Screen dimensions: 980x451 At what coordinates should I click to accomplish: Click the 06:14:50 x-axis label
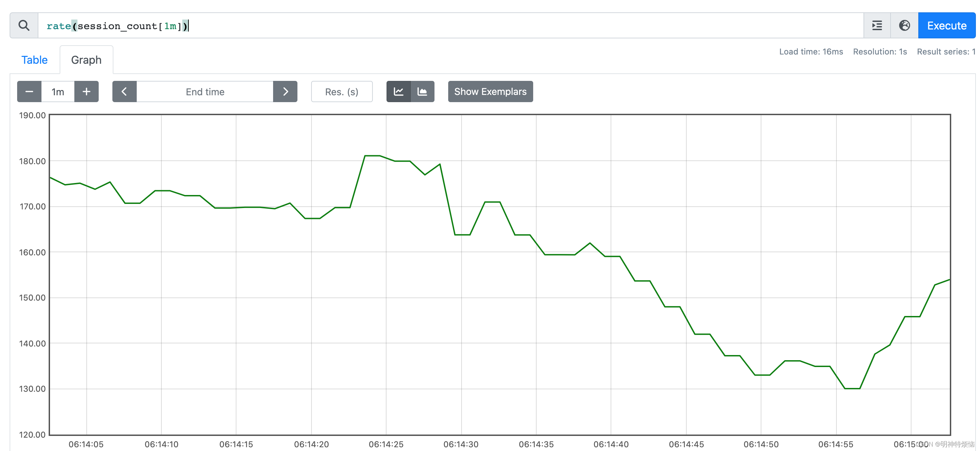click(x=761, y=444)
